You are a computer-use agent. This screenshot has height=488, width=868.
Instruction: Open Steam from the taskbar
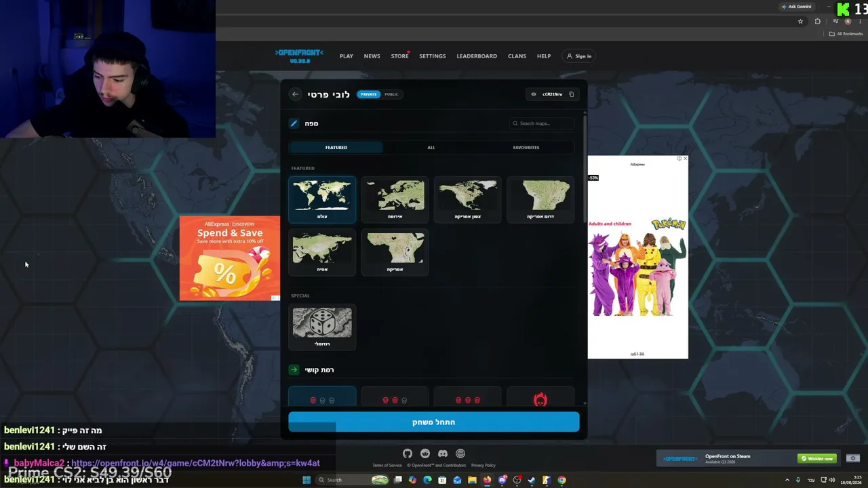532,480
